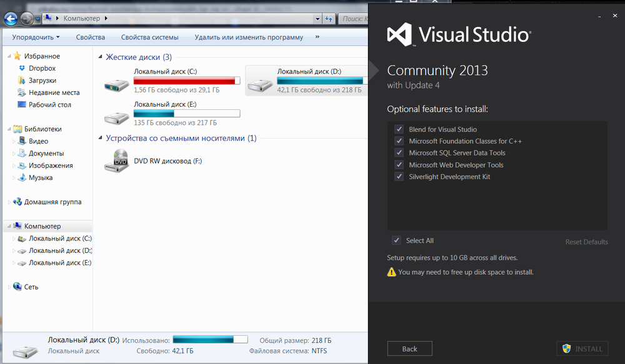Open the breadcrumb arrow after Компьютер
625x364 pixels.
[106, 18]
